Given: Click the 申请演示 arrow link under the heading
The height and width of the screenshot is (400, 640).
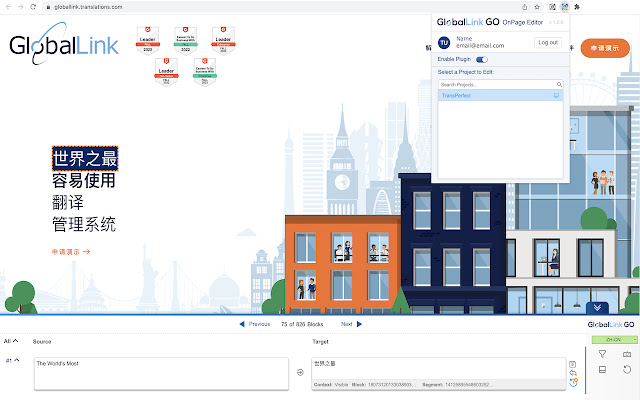Looking at the screenshot, I should click(x=71, y=252).
